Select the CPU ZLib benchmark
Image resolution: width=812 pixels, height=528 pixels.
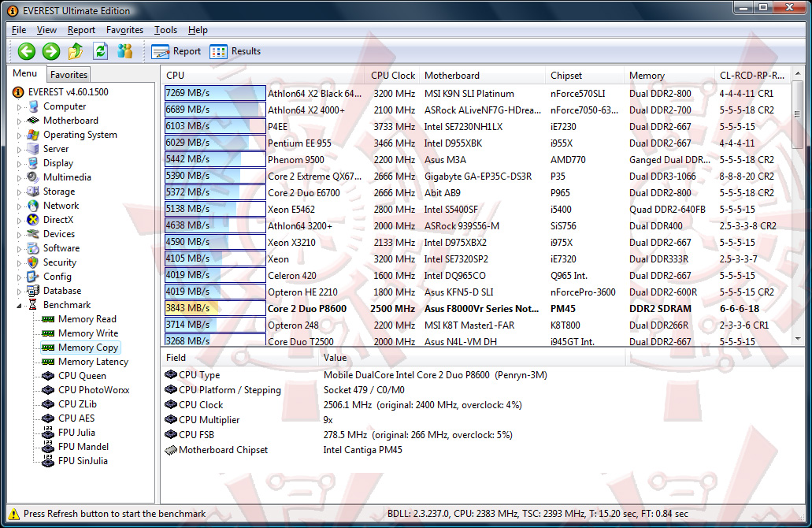tap(77, 404)
